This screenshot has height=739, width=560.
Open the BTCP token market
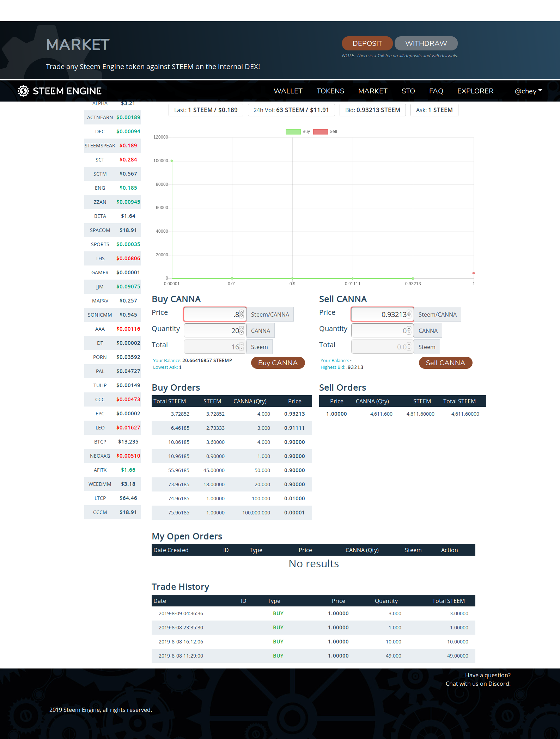click(x=112, y=442)
